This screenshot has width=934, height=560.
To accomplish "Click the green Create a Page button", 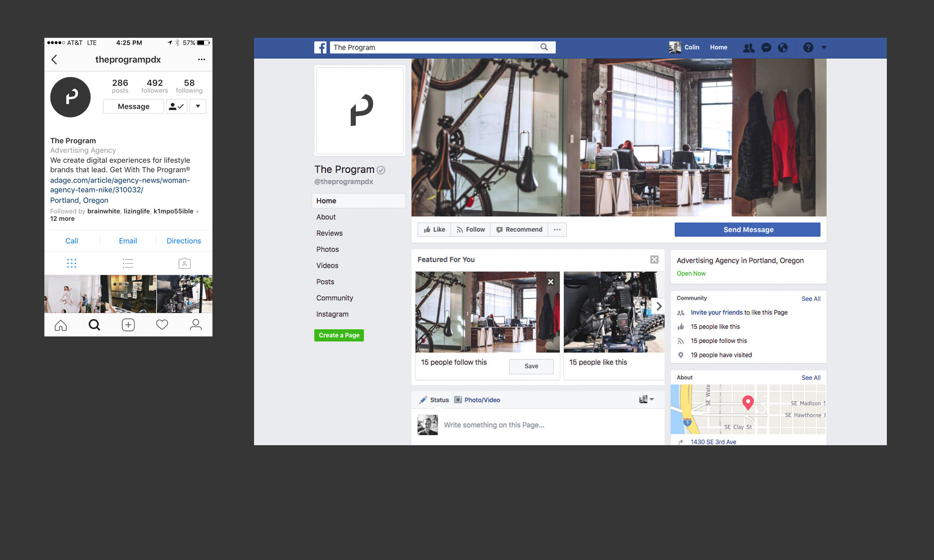I will click(339, 335).
